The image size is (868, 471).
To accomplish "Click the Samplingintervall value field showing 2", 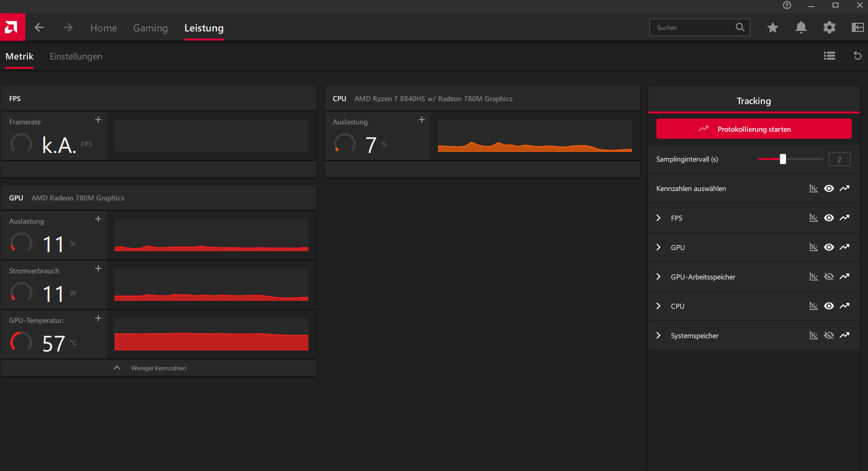I will 839,159.
